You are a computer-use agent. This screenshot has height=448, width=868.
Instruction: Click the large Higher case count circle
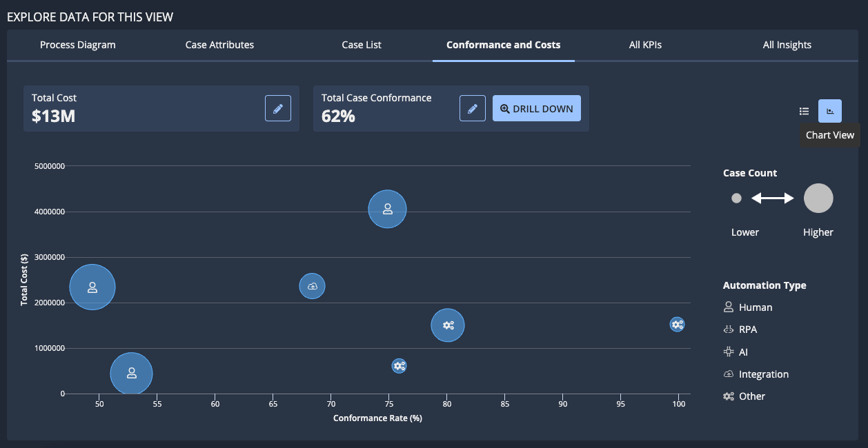pos(818,198)
